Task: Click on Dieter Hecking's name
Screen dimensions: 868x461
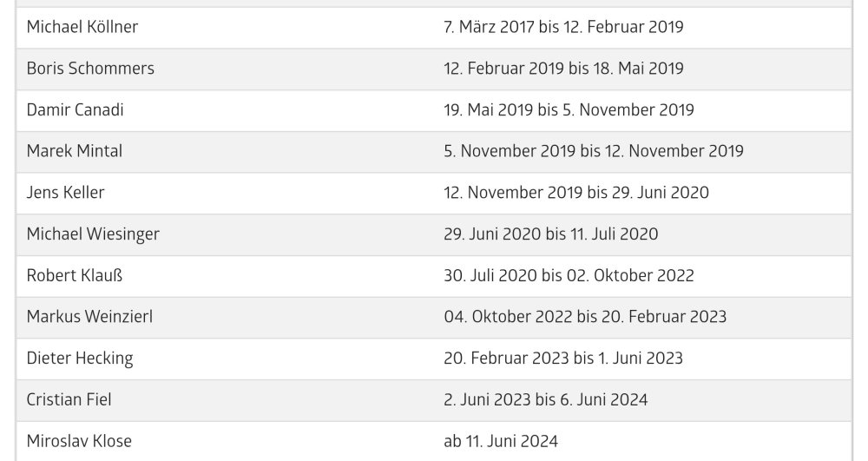Action: [x=80, y=359]
